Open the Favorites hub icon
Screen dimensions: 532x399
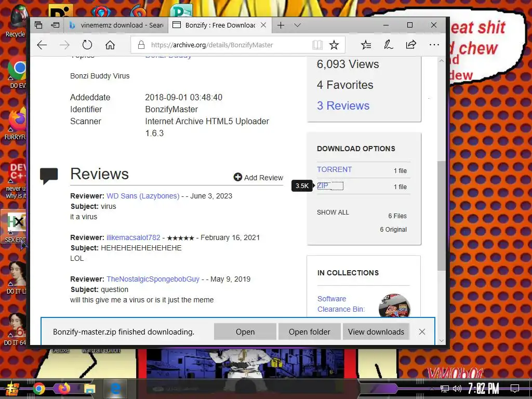point(366,45)
